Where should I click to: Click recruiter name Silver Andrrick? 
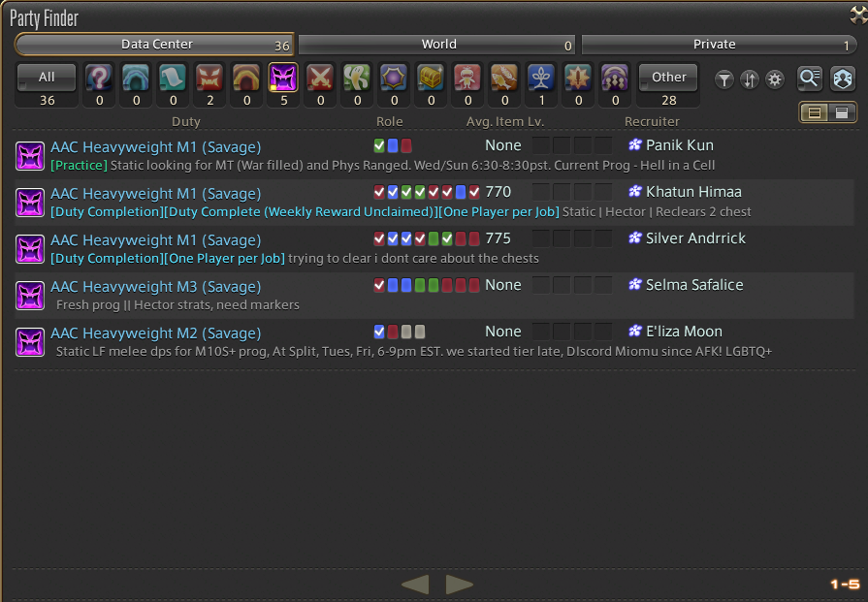pyautogui.click(x=695, y=238)
